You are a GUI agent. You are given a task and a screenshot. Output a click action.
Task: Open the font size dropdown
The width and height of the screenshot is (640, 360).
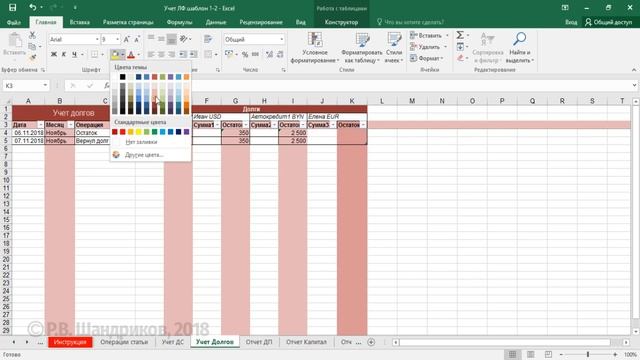(118, 39)
